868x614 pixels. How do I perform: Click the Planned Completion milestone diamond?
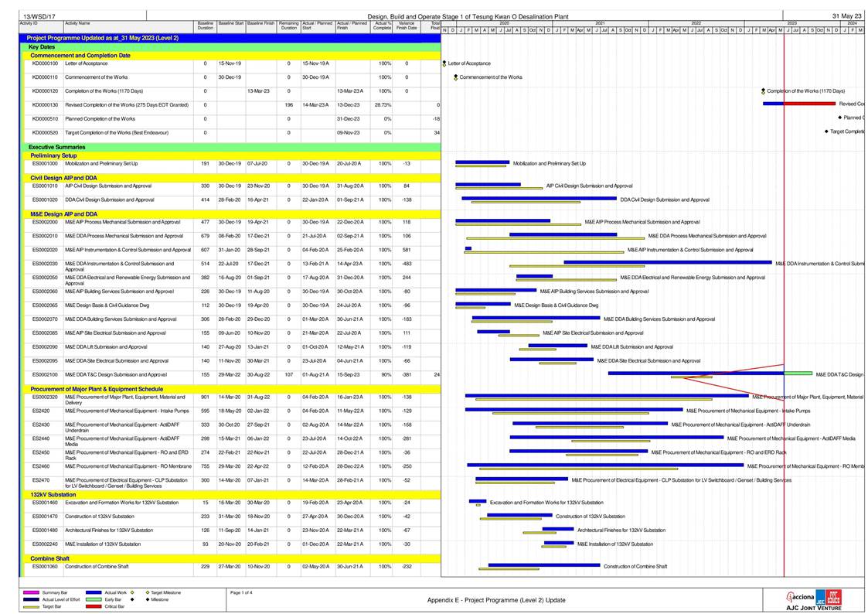click(840, 118)
